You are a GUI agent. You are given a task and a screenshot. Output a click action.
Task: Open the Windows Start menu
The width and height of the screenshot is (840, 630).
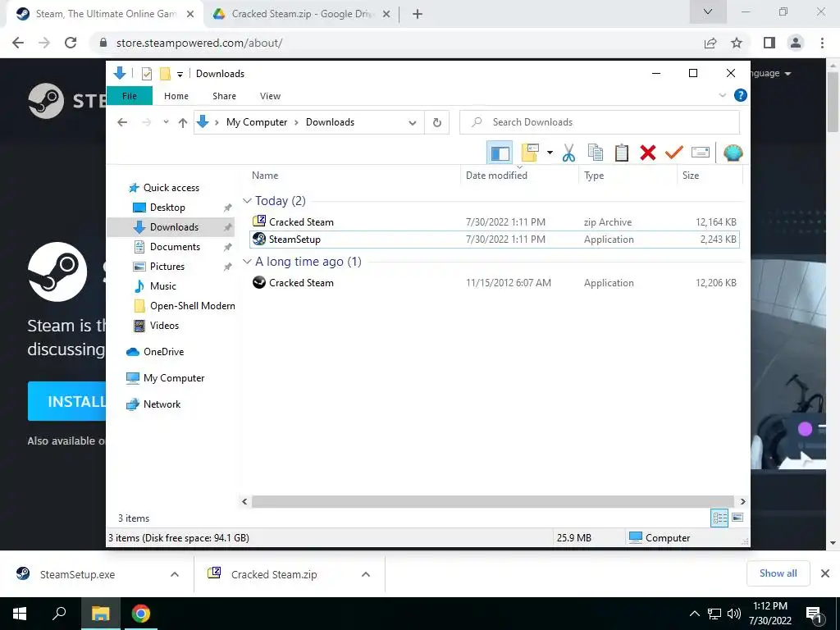20,614
